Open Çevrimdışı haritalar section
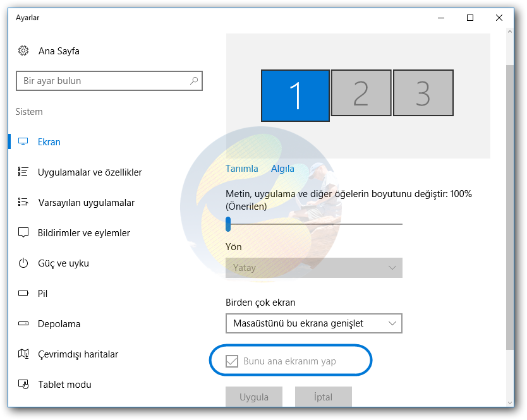Viewport: 527px width, 420px height. point(78,354)
